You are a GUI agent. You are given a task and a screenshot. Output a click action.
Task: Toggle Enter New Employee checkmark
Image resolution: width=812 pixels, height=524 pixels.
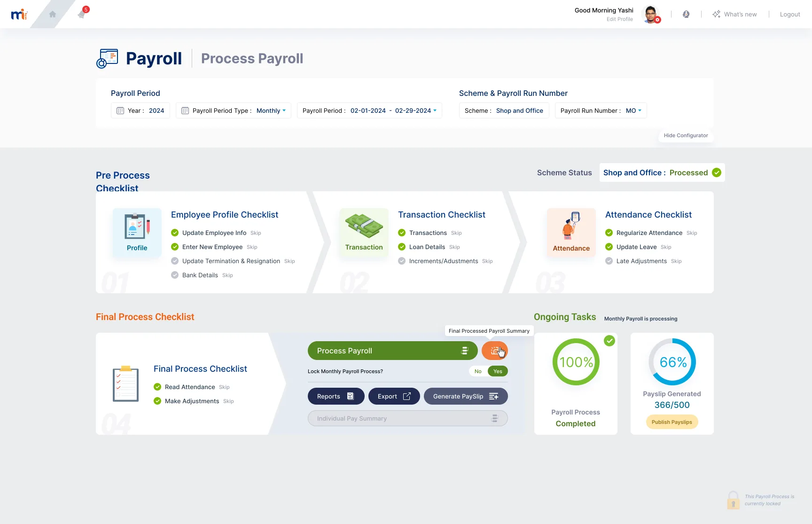pos(175,247)
